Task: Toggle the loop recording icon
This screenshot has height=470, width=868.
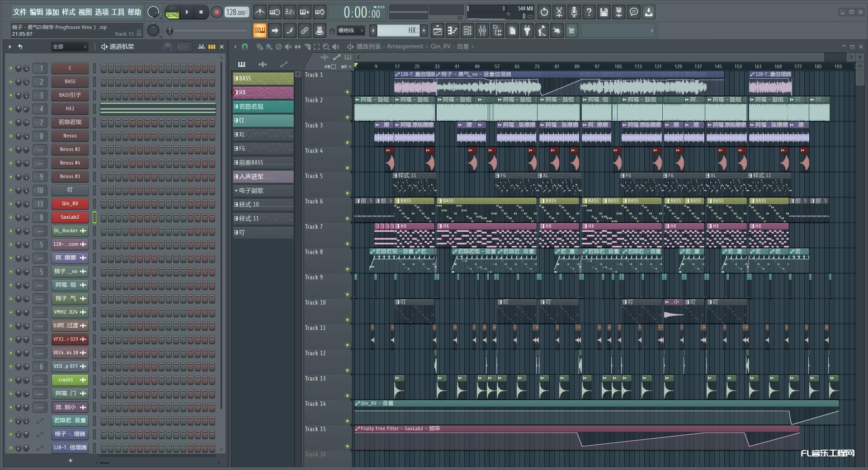Action: pyautogui.click(x=320, y=12)
